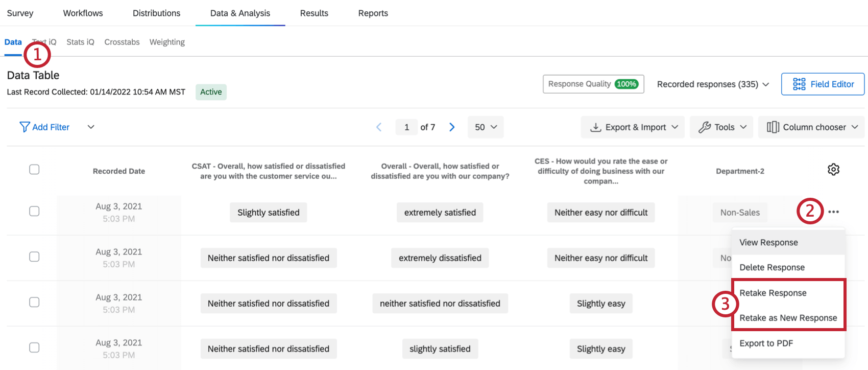Click the page number input field
Screen dimensions: 868x370
click(406, 127)
